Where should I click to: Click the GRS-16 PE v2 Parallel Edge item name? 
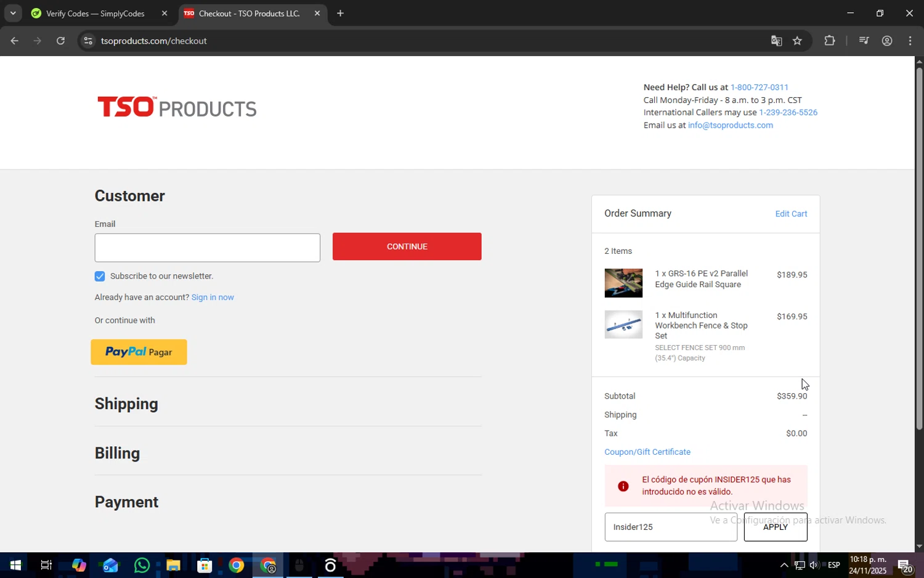701,279
